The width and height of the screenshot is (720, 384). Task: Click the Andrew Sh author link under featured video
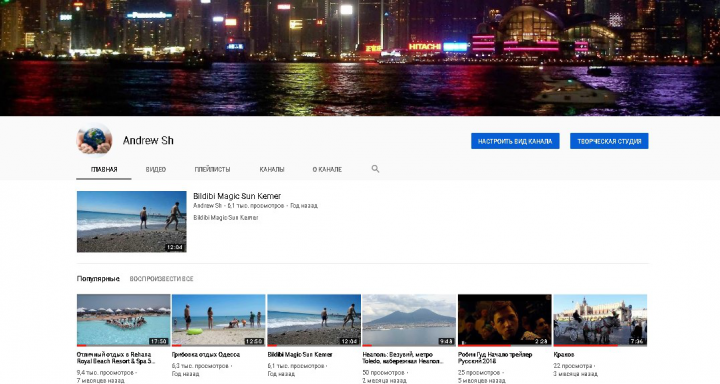[x=208, y=206]
